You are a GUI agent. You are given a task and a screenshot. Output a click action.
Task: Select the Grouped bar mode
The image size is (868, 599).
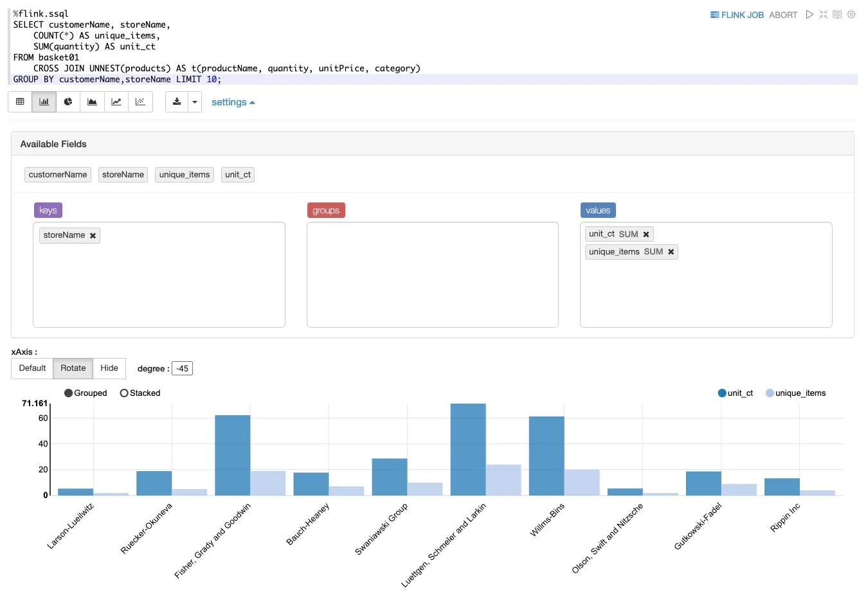coord(86,393)
